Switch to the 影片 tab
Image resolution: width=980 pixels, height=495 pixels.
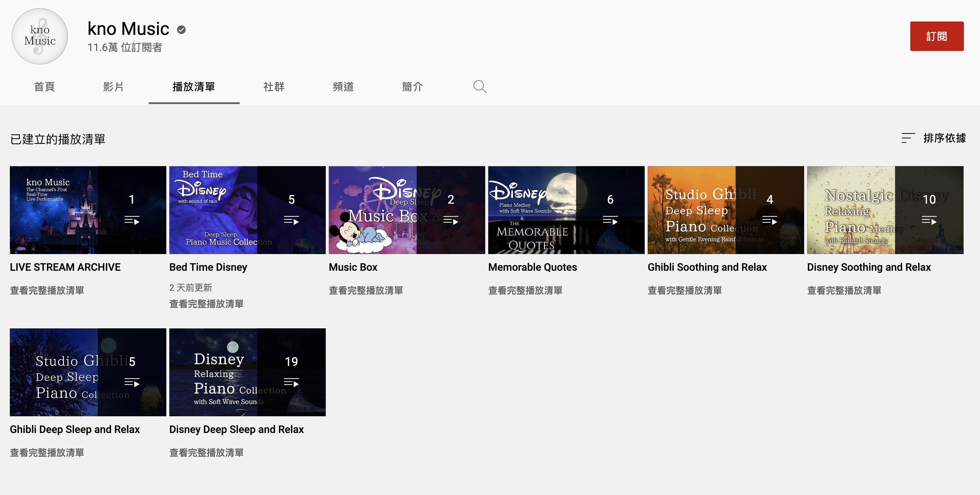tap(113, 87)
